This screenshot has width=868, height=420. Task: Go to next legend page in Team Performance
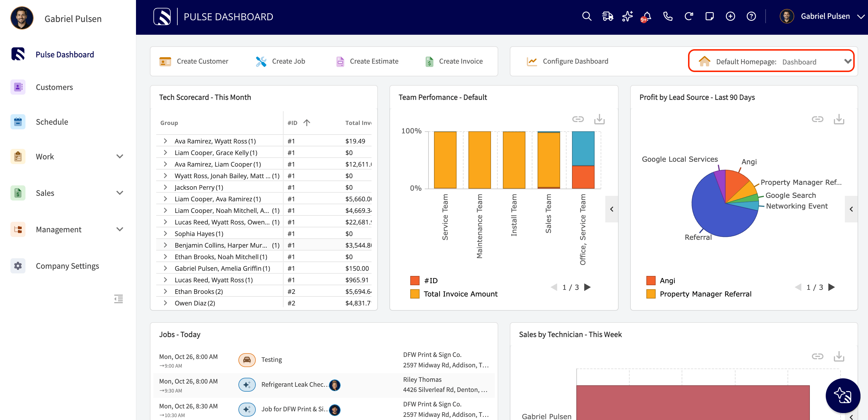point(587,287)
